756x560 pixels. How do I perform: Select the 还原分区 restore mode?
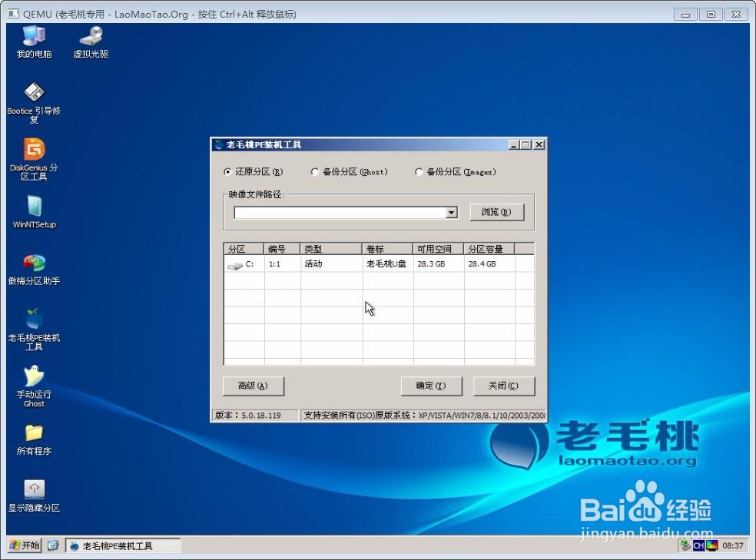click(x=228, y=171)
